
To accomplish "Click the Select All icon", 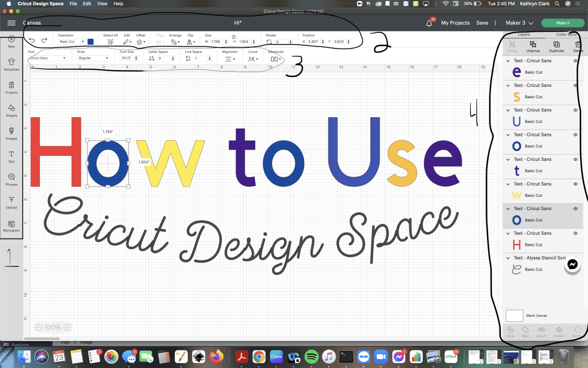I will (110, 42).
